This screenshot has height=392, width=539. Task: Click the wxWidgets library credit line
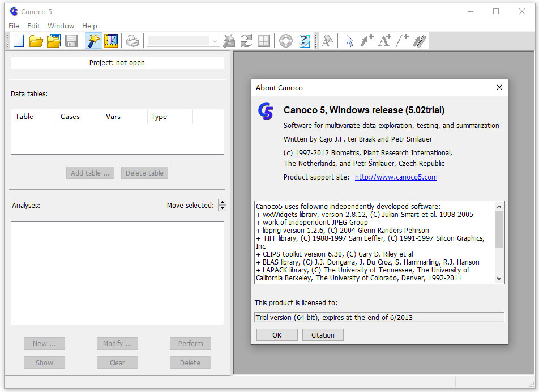365,215
